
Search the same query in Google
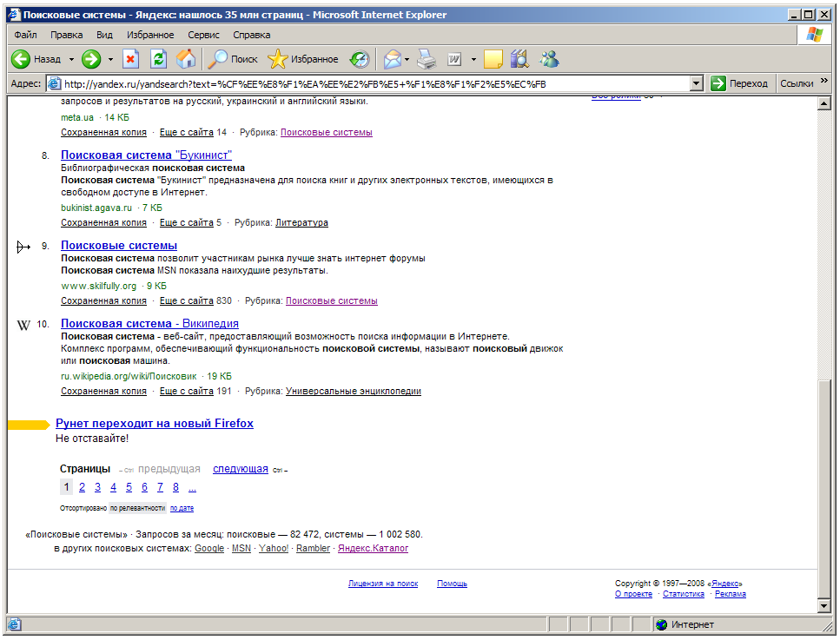[x=209, y=549]
